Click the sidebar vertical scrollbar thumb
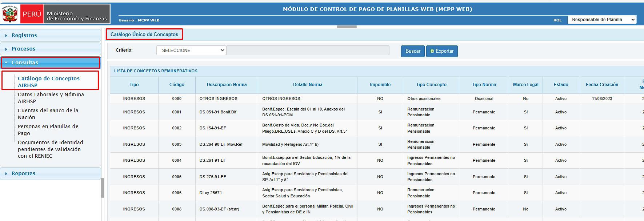The width and height of the screenshot is (644, 221). pos(103,188)
